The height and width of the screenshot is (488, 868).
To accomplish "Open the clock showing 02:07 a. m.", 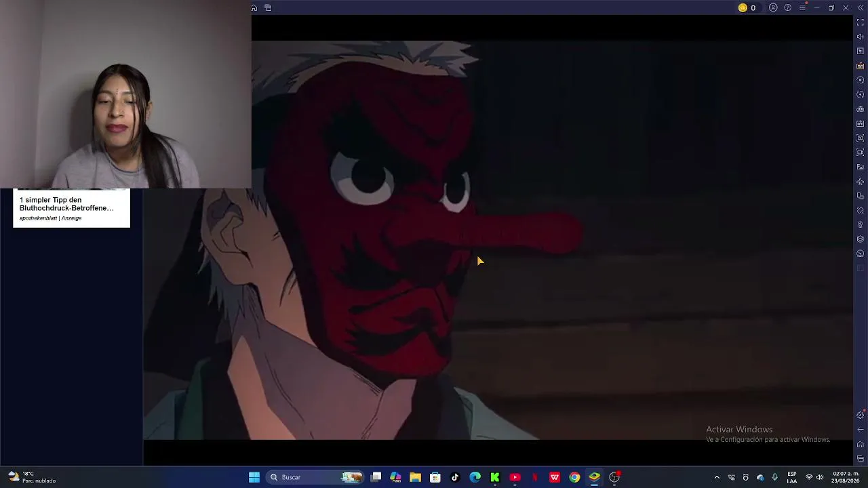I will point(846,477).
